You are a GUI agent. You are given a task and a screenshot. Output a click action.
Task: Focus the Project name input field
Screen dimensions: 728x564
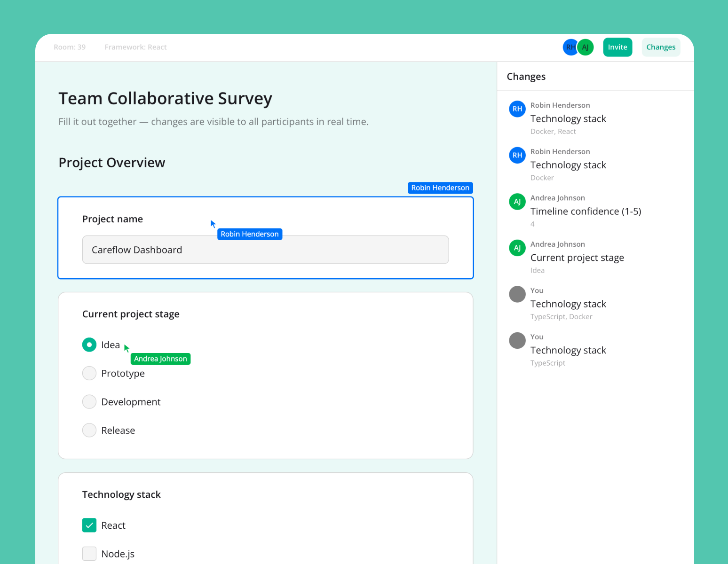[x=266, y=250]
